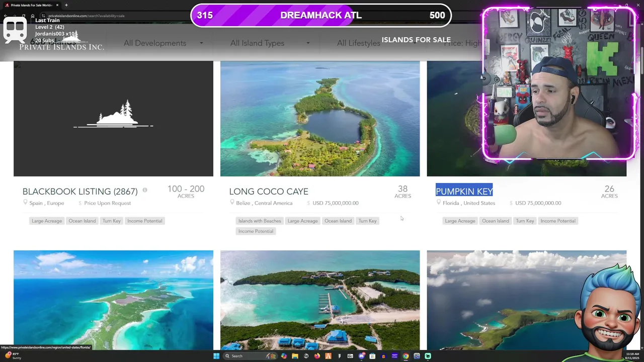Click Ocean Island tag on Pumpkin Key

pyautogui.click(x=496, y=221)
